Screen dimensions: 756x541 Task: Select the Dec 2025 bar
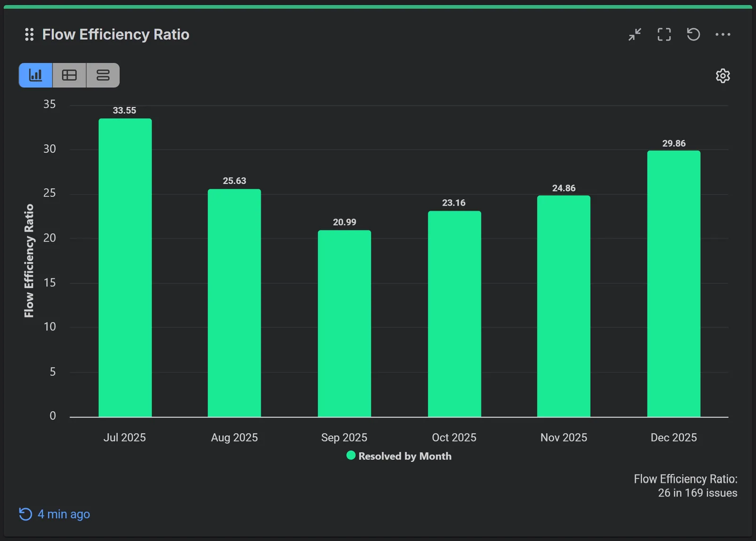(x=674, y=284)
